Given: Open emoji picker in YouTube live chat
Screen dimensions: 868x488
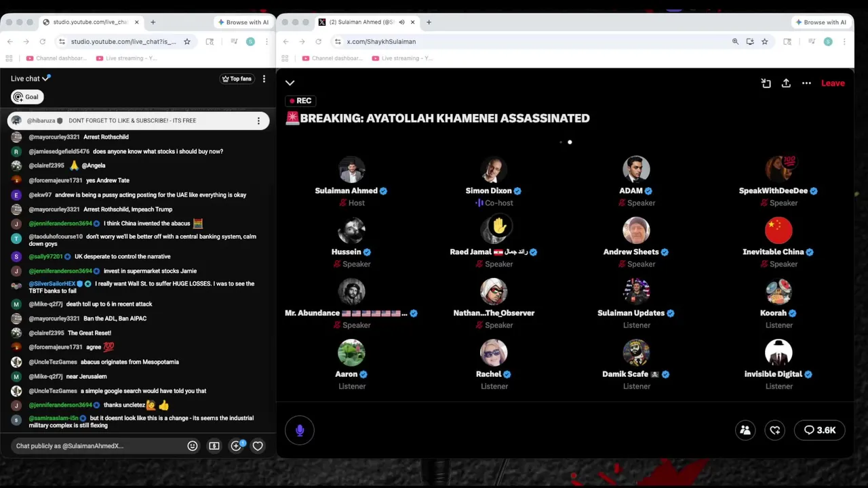Looking at the screenshot, I should 193,446.
